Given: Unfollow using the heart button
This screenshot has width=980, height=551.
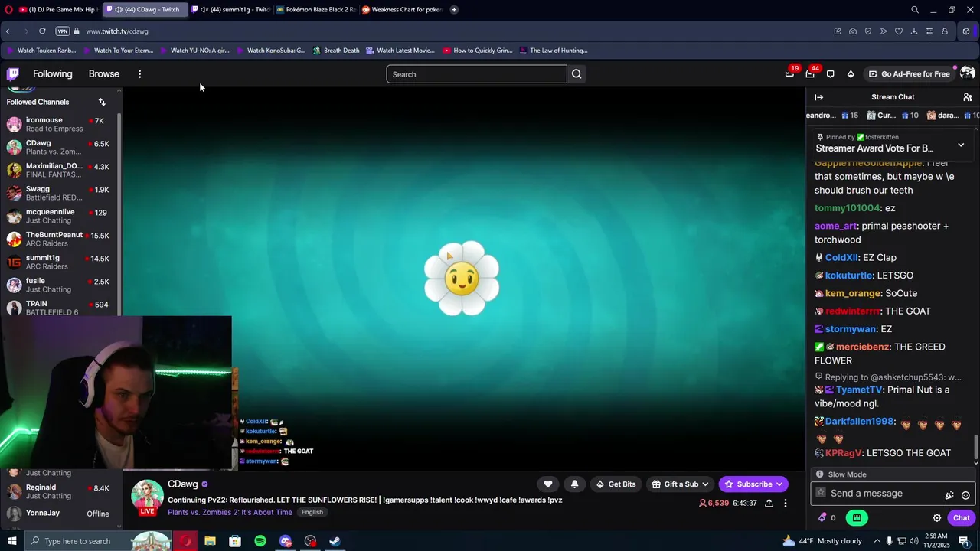Looking at the screenshot, I should 548,484.
